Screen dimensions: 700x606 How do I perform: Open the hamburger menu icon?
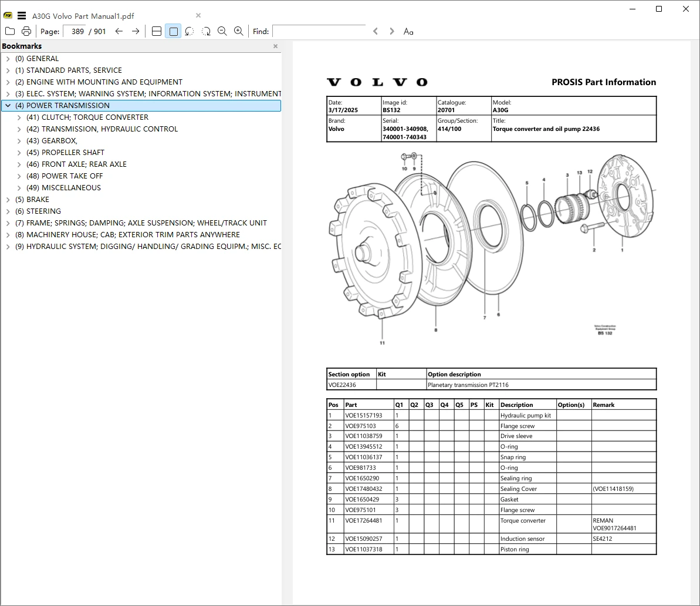[x=22, y=16]
